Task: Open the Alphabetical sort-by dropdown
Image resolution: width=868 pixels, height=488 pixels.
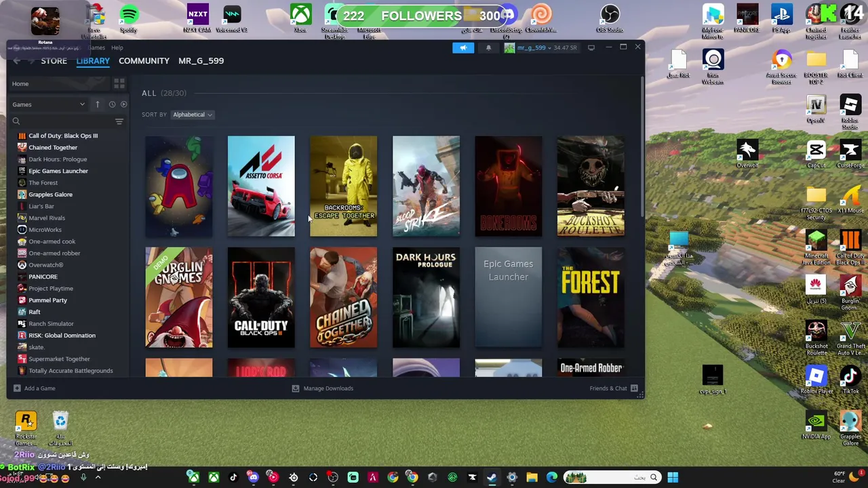Action: click(193, 115)
